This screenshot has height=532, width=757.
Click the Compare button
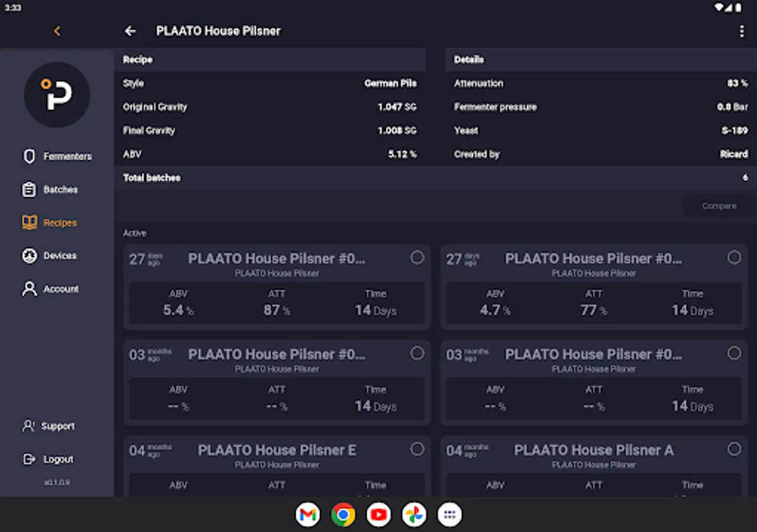point(719,206)
